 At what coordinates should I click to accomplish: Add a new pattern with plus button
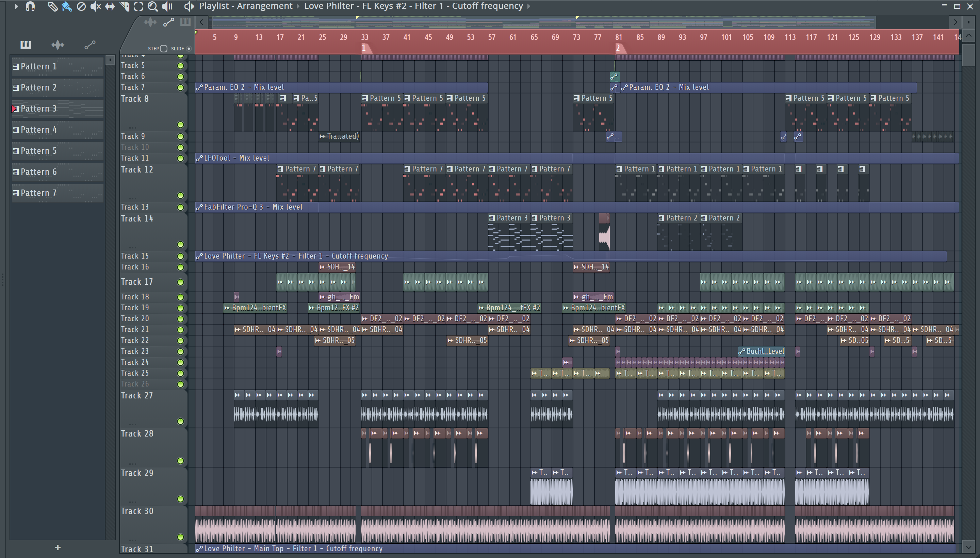[58, 548]
